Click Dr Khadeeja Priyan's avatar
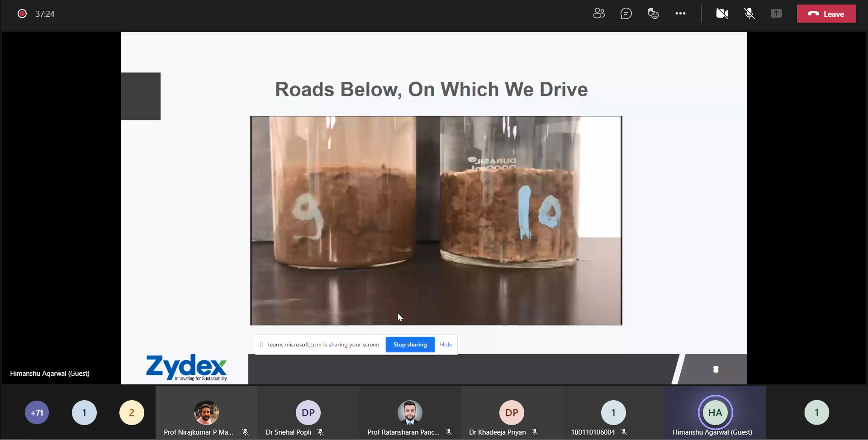This screenshot has height=440, width=868. pyautogui.click(x=512, y=412)
